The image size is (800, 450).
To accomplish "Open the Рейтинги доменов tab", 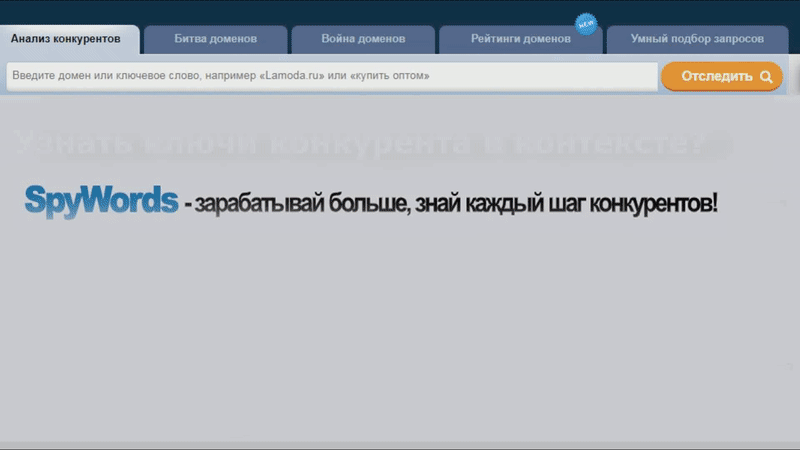I will click(520, 39).
